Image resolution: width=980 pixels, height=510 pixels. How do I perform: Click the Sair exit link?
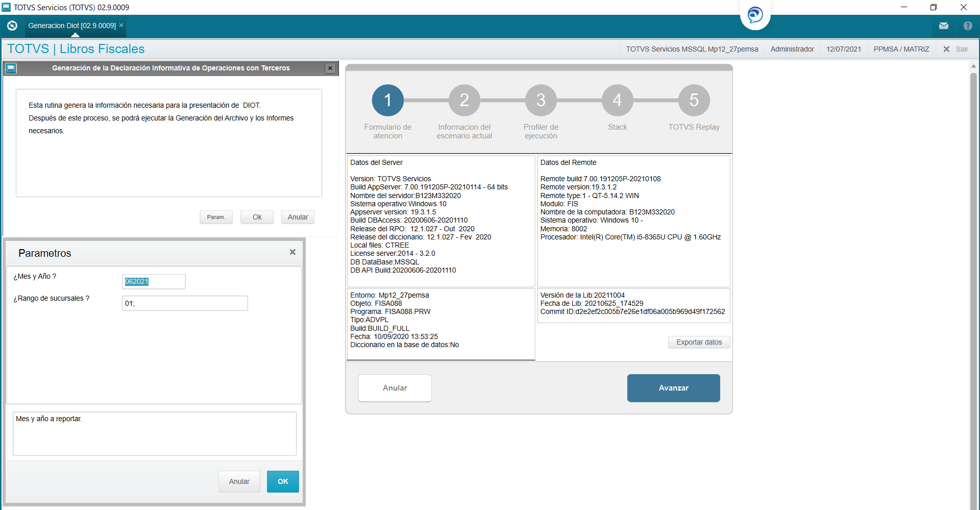pos(962,49)
